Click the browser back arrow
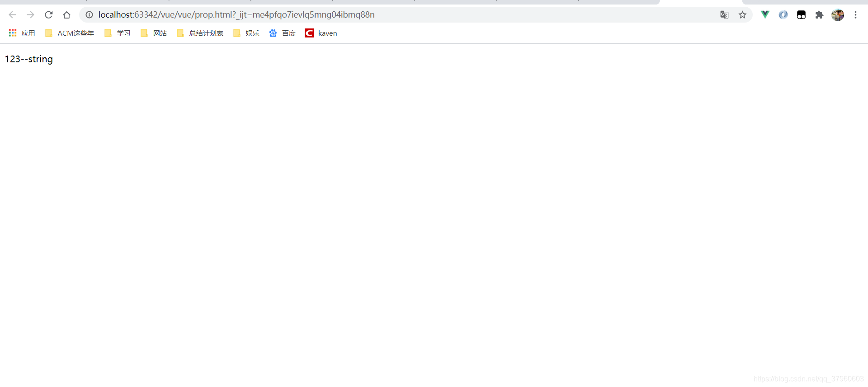The width and height of the screenshot is (868, 387). (12, 15)
